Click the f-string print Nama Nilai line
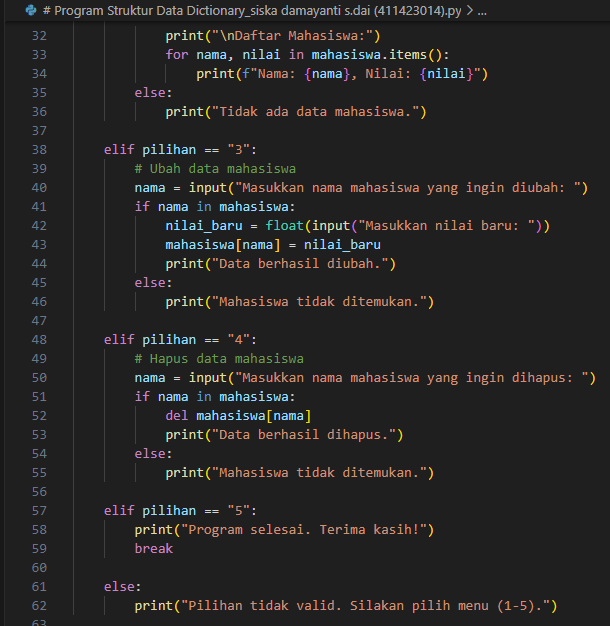Viewport: 610px width, 626px height. [342, 74]
